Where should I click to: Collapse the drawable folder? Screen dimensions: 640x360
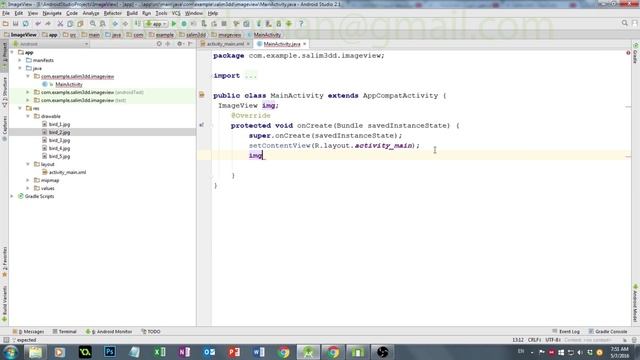click(28, 116)
